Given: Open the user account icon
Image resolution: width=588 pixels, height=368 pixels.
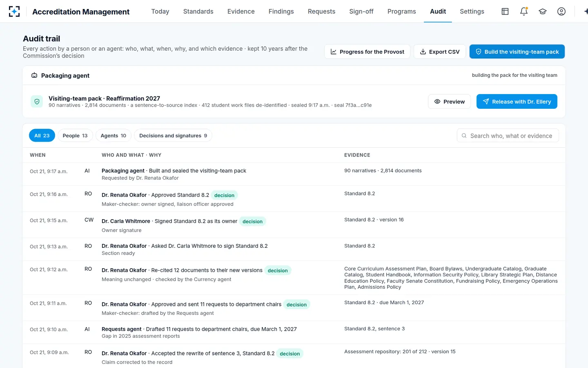Looking at the screenshot, I should 561,11.
